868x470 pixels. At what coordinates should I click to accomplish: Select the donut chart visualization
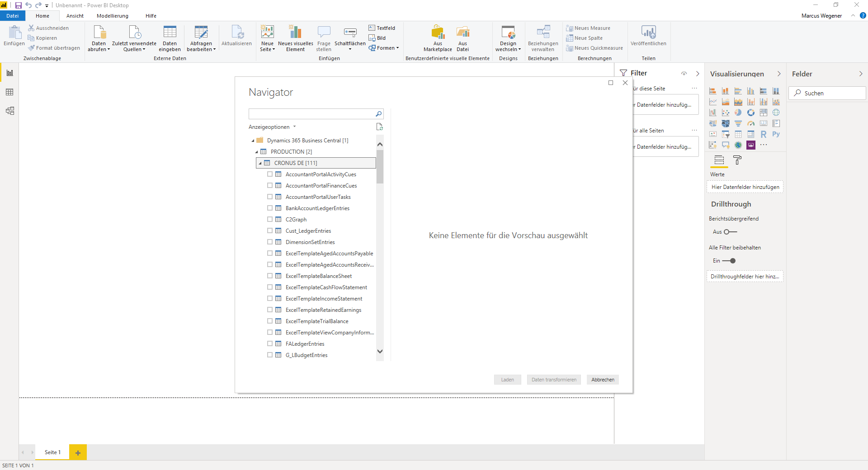(751, 113)
